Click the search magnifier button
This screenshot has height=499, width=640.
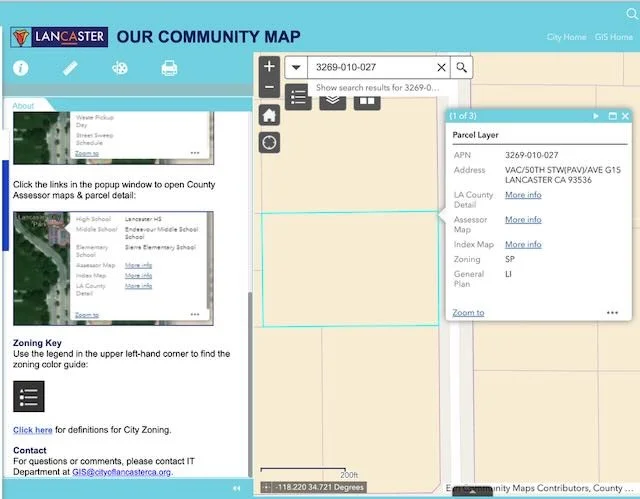point(462,68)
